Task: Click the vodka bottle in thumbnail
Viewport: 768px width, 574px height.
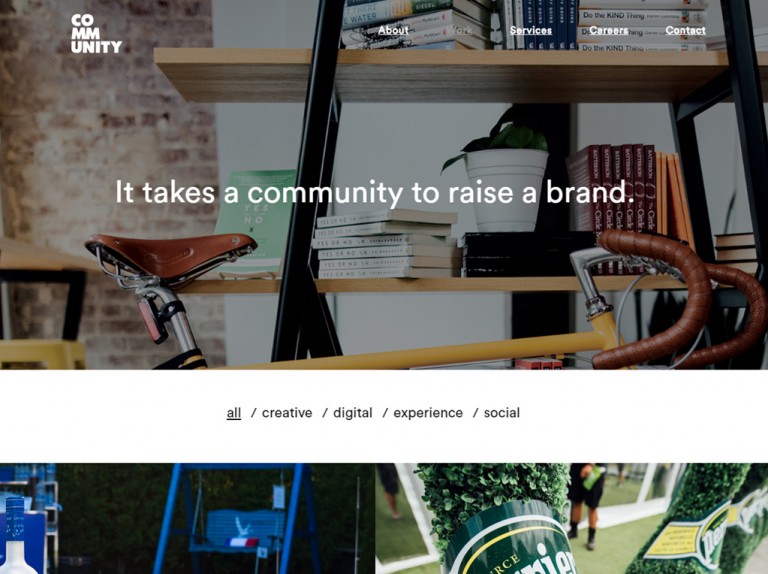Action: coord(16,536)
